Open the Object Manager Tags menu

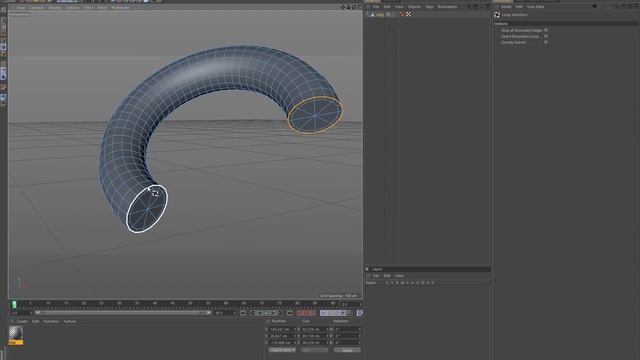pos(429,7)
